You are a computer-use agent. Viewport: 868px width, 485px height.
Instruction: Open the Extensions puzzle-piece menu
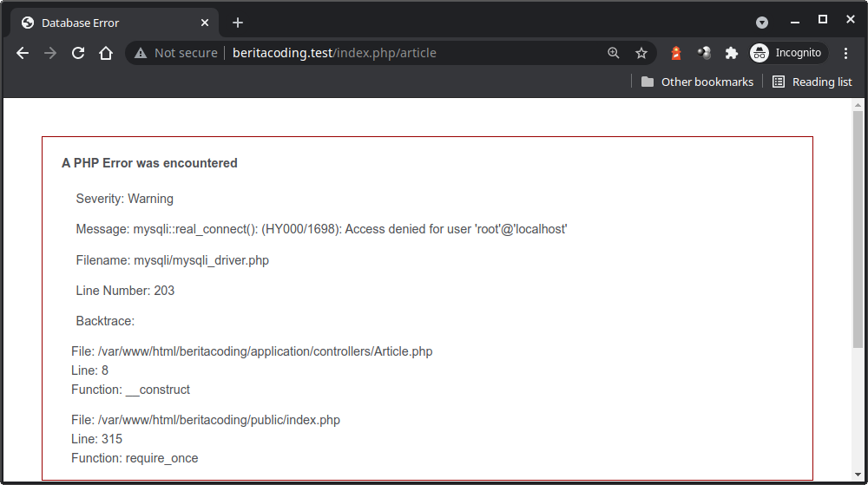click(732, 53)
